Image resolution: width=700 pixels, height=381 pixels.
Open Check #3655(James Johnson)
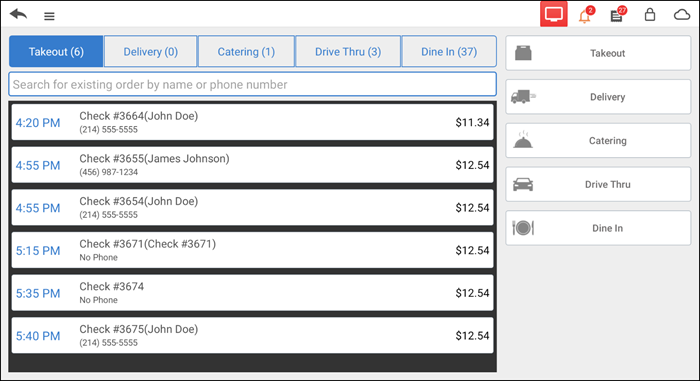(x=252, y=165)
